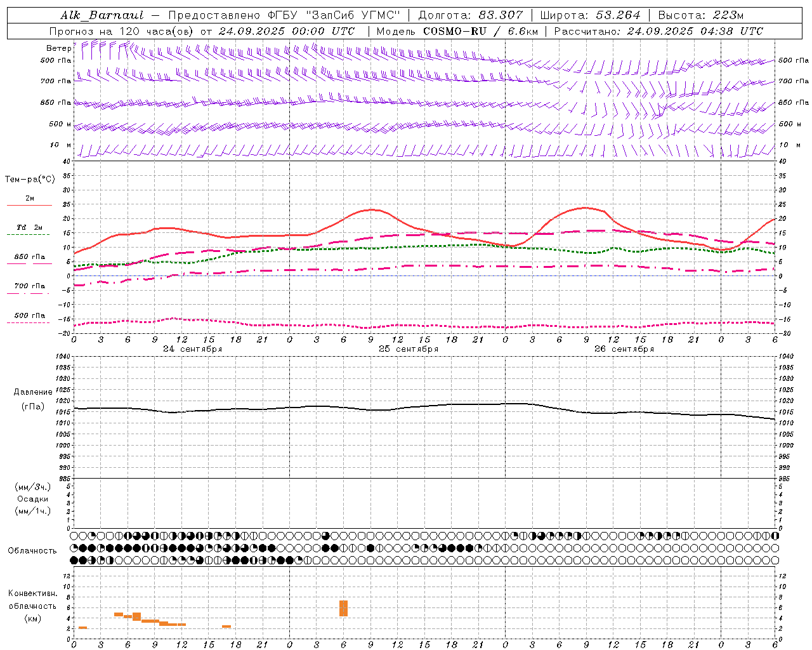
Task: Select the 500 м wind level label on left
Action: 60,124
